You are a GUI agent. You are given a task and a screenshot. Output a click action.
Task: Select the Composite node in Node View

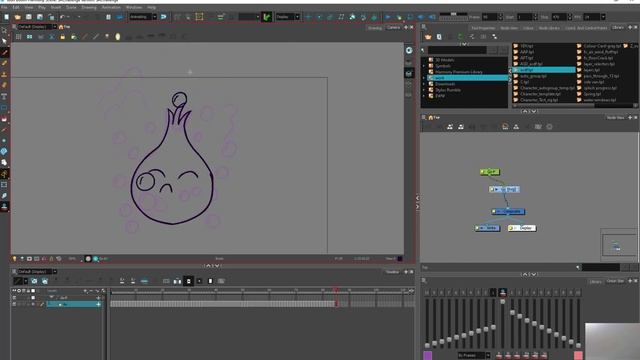point(508,211)
